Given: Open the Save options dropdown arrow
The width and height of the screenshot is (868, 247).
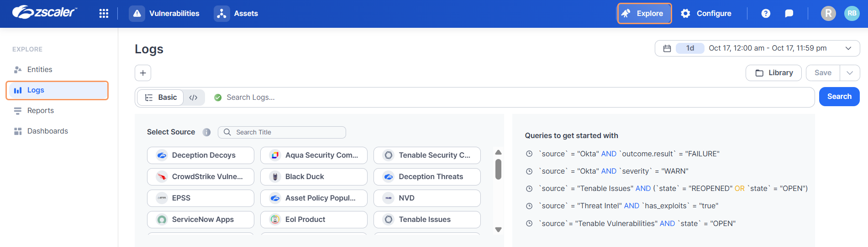Looking at the screenshot, I should (850, 73).
